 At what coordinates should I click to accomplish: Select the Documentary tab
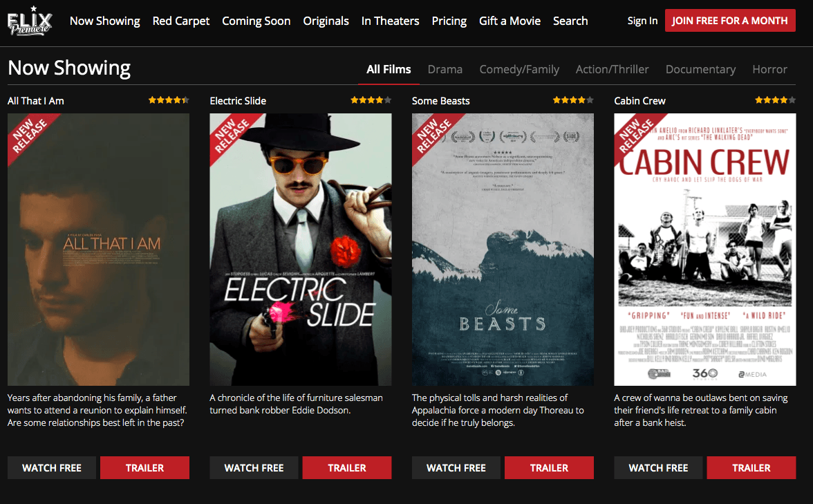click(x=700, y=69)
